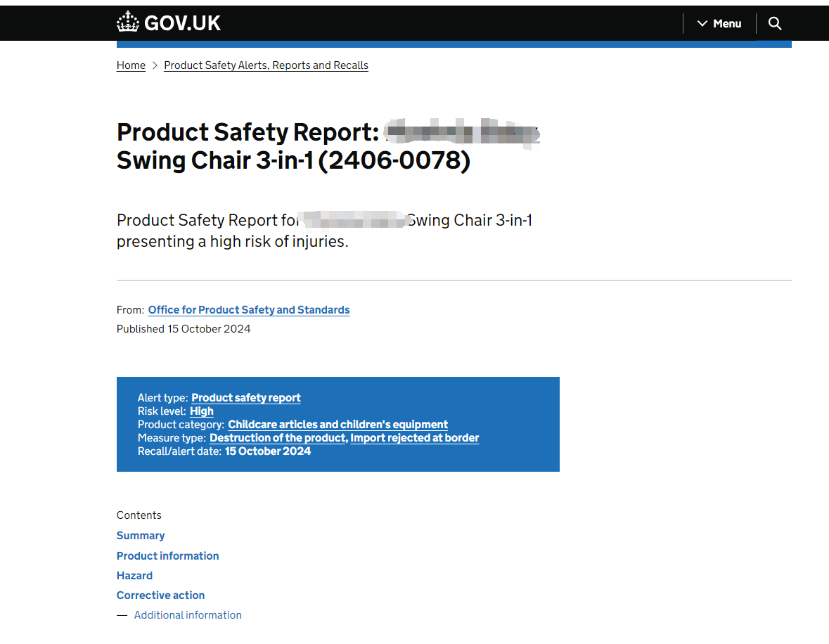Click the High risk level link

point(201,411)
